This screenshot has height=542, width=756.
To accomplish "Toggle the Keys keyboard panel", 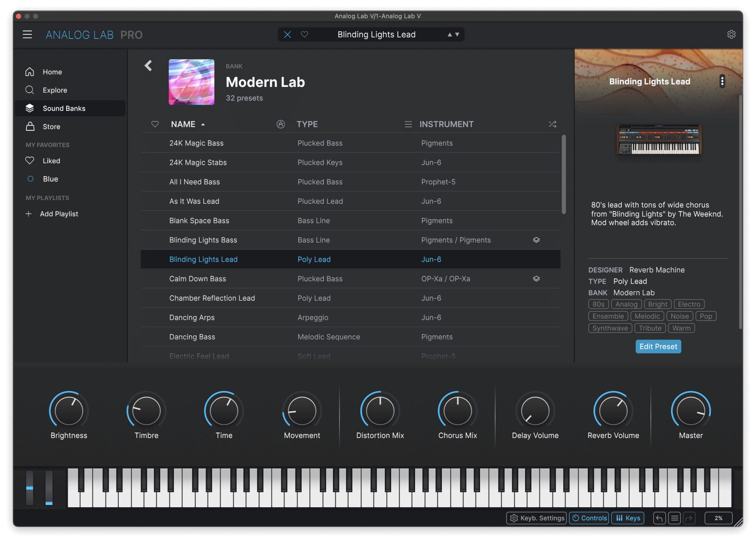I will [x=628, y=518].
